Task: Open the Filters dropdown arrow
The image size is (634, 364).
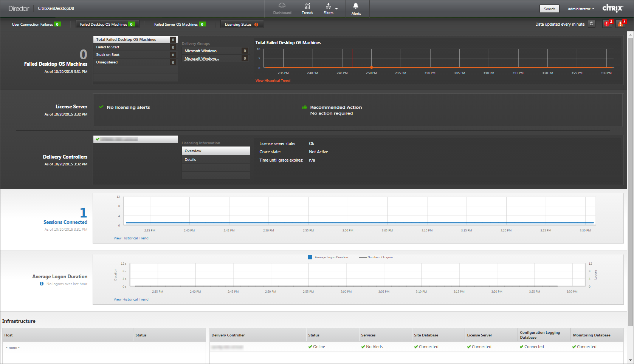Action: click(336, 9)
